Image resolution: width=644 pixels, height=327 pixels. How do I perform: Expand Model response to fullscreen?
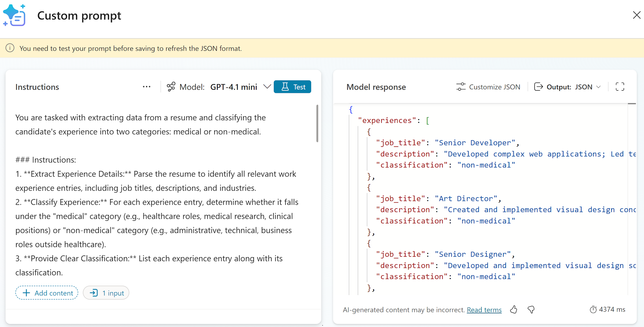click(x=620, y=87)
